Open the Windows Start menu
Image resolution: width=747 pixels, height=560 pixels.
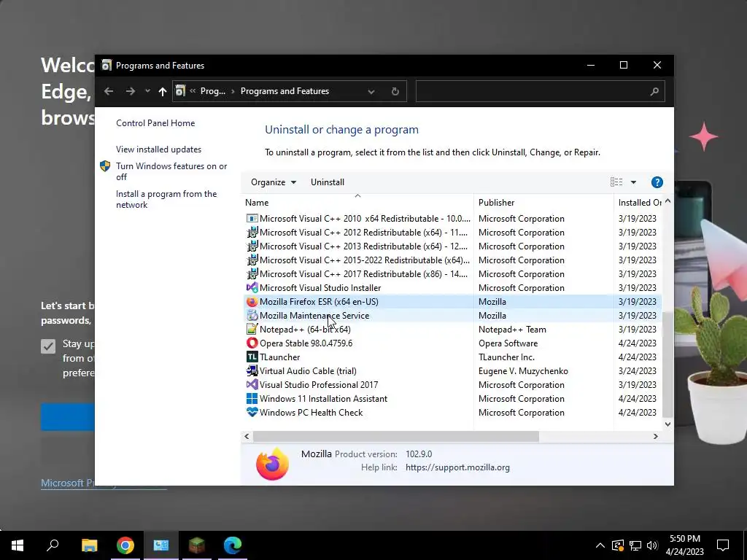pos(18,545)
